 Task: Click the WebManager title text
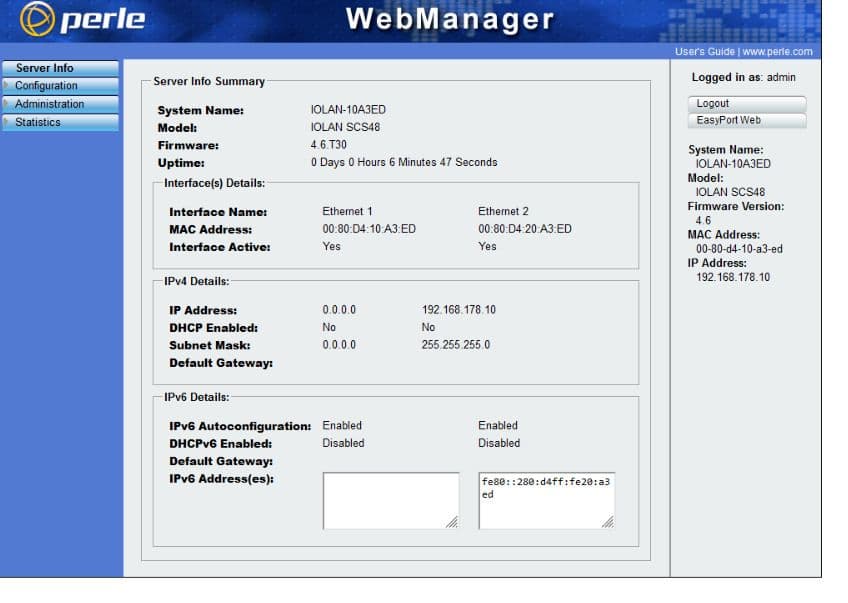449,19
